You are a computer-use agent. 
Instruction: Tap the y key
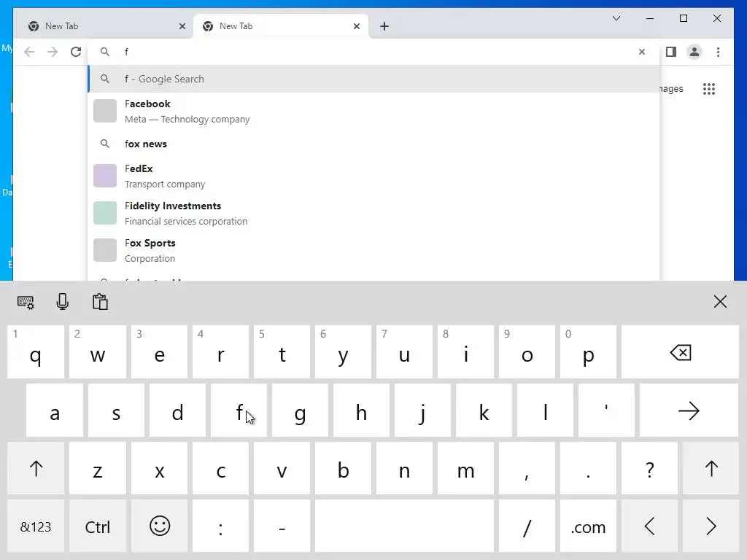tap(343, 352)
